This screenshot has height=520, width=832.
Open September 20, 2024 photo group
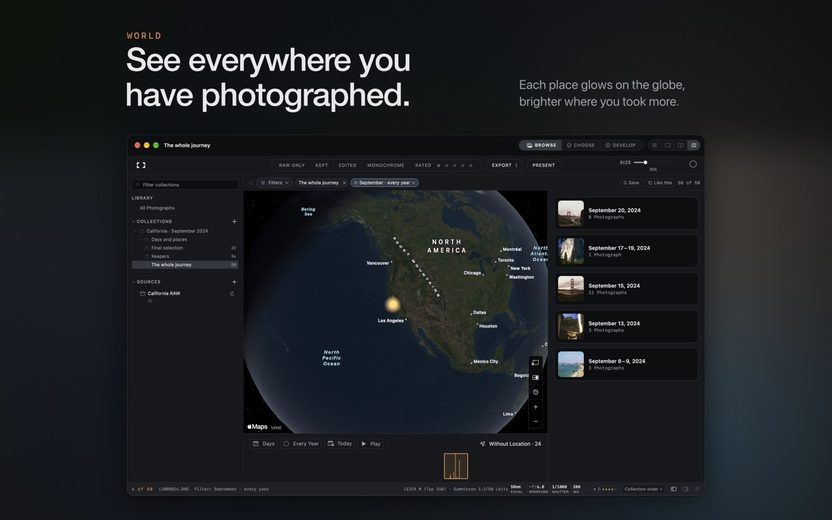tap(627, 213)
